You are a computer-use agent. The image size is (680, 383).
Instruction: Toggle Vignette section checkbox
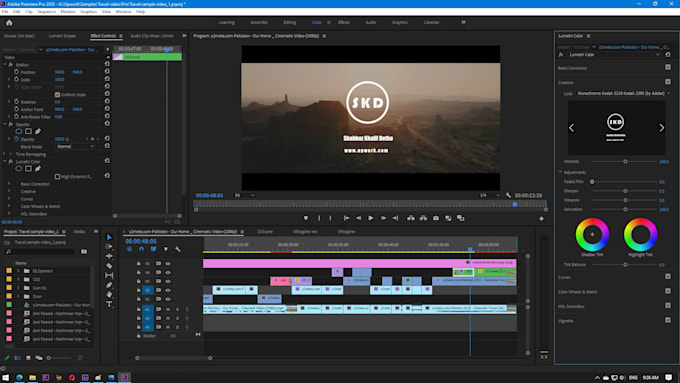click(x=668, y=320)
